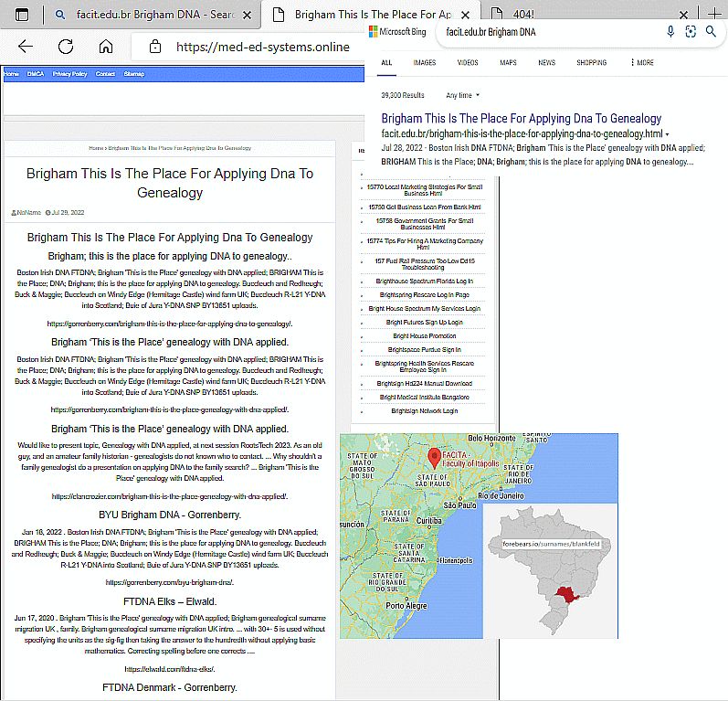
Task: Select Bing ALL results tab
Action: click(386, 62)
